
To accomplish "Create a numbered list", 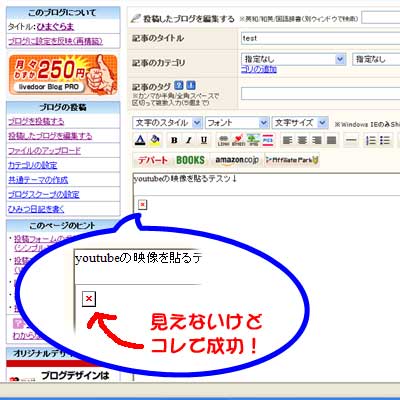I will click(x=370, y=140).
